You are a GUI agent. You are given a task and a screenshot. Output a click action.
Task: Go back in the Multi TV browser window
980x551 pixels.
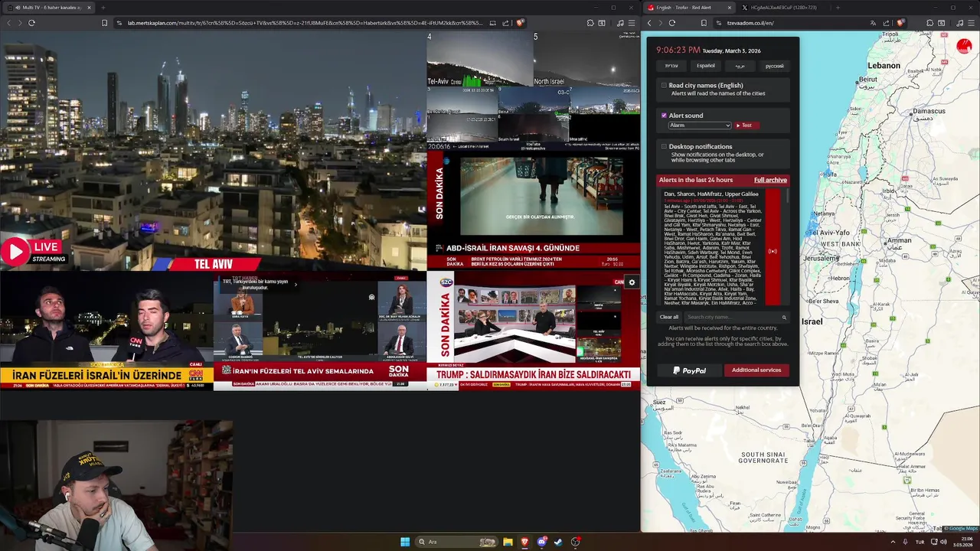[8, 23]
